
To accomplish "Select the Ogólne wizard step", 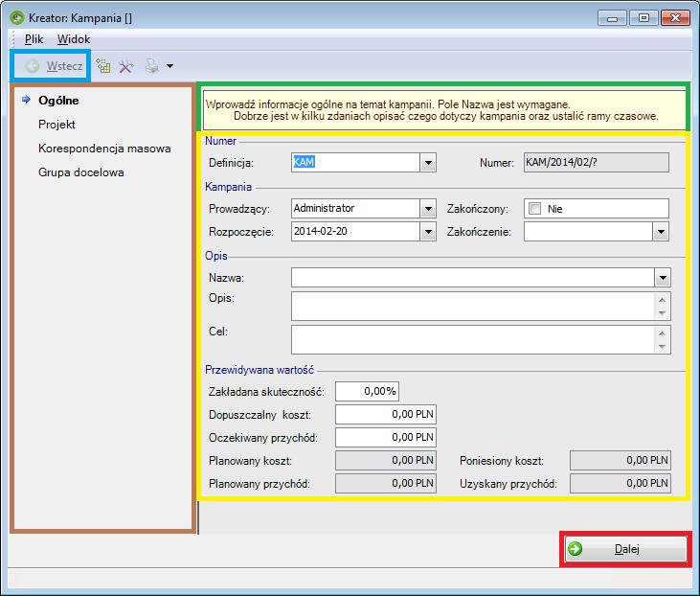I will tap(58, 101).
